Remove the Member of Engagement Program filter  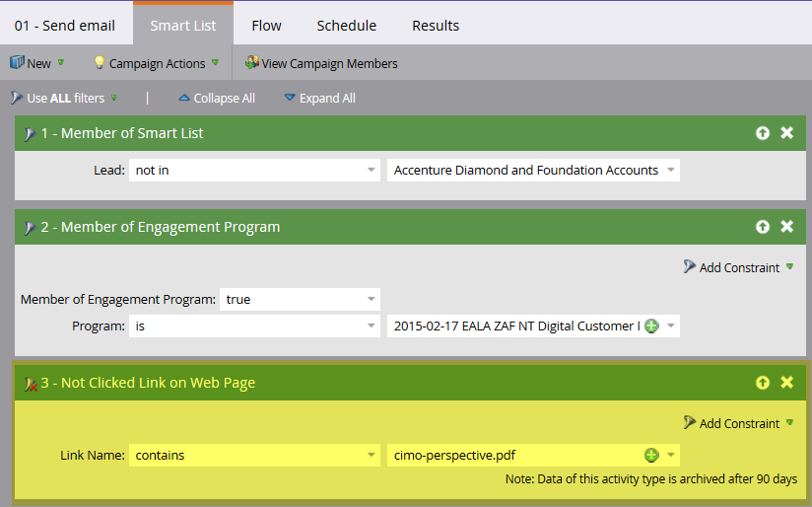(786, 227)
